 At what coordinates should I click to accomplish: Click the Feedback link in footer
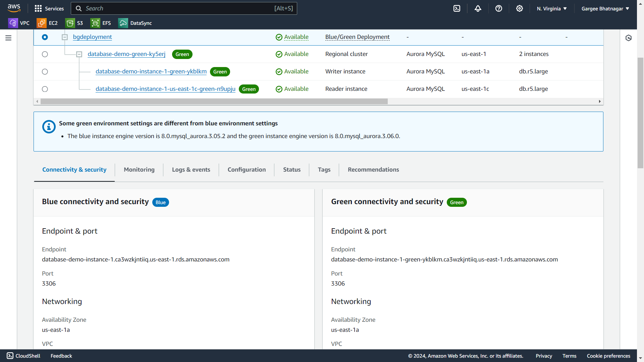(x=61, y=356)
